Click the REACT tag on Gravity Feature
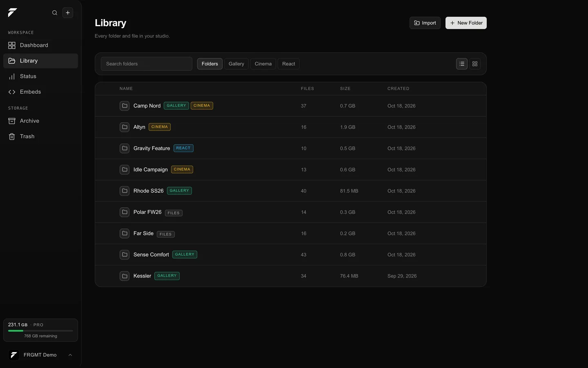588x368 pixels. (x=183, y=148)
